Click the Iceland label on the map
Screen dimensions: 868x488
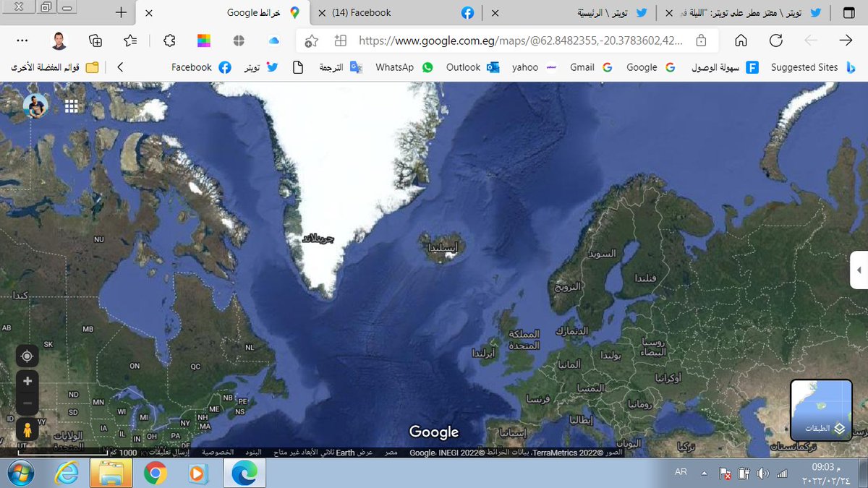click(x=443, y=248)
